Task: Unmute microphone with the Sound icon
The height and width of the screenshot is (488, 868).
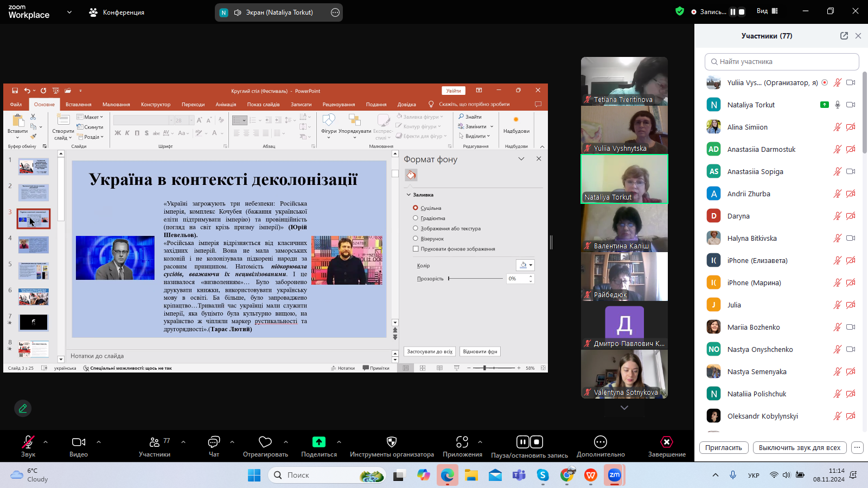Action: pyautogui.click(x=28, y=442)
